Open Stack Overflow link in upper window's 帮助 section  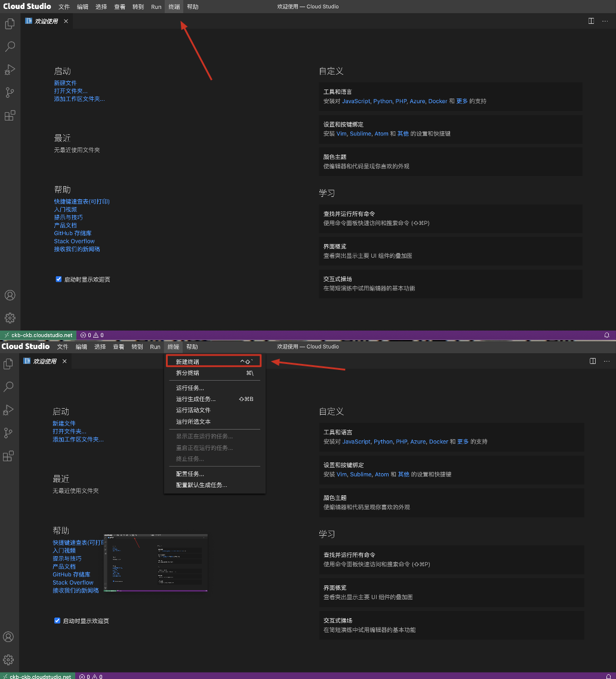[74, 241]
